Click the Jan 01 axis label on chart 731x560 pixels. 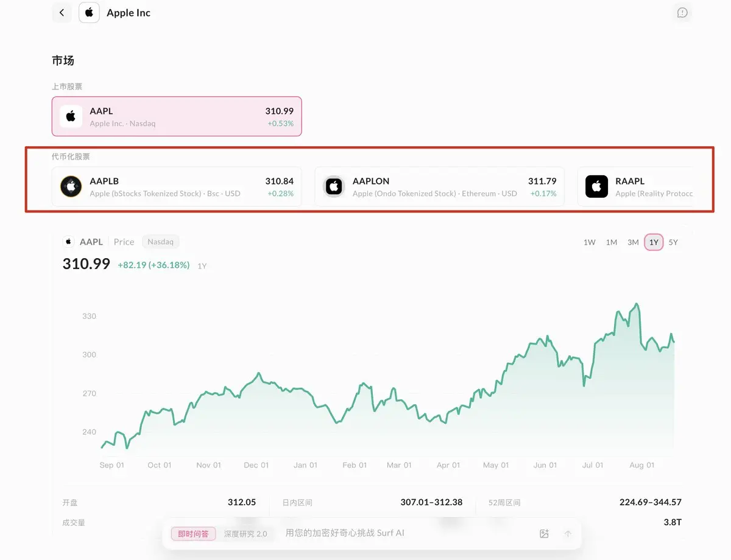tap(305, 465)
